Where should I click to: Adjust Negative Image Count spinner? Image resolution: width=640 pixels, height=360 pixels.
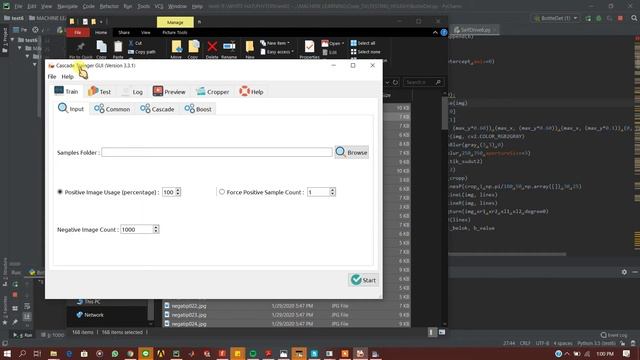pyautogui.click(x=156, y=229)
